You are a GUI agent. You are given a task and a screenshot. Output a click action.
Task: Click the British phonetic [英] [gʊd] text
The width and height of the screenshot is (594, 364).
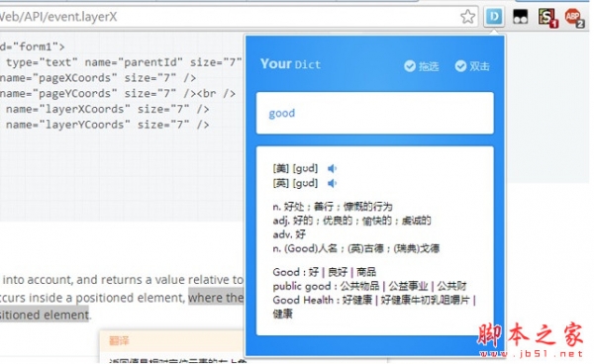295,184
